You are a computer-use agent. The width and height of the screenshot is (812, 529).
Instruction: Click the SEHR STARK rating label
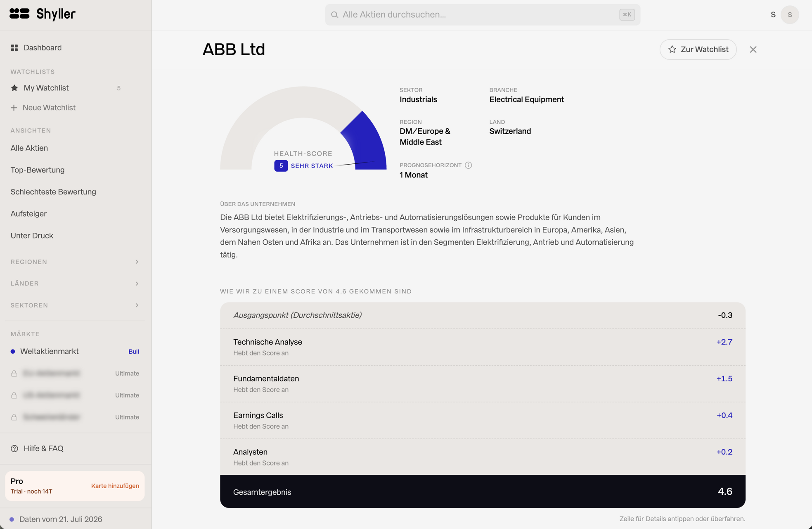pos(312,166)
